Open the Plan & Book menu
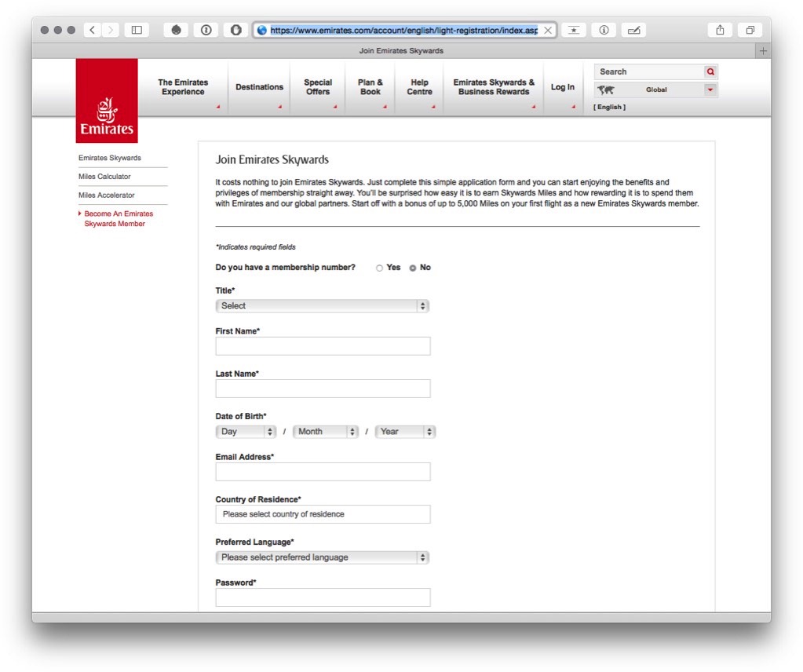 370,87
